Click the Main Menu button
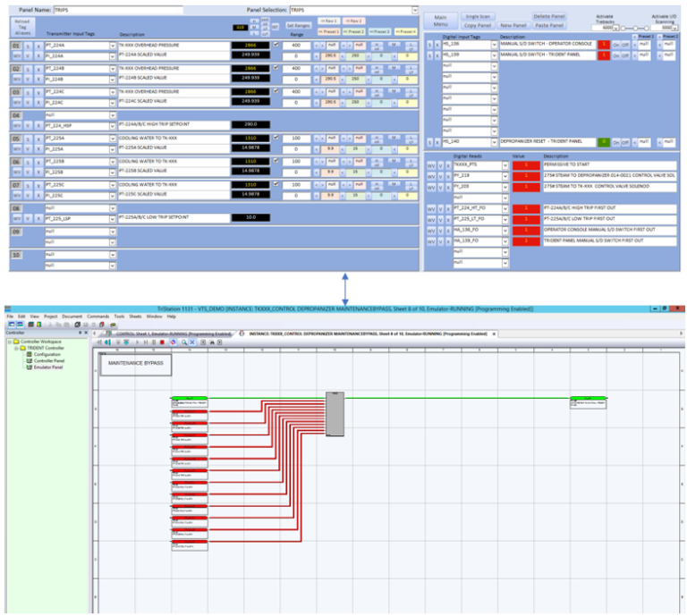Image resolution: width=687 pixels, height=616 pixels. (x=440, y=21)
